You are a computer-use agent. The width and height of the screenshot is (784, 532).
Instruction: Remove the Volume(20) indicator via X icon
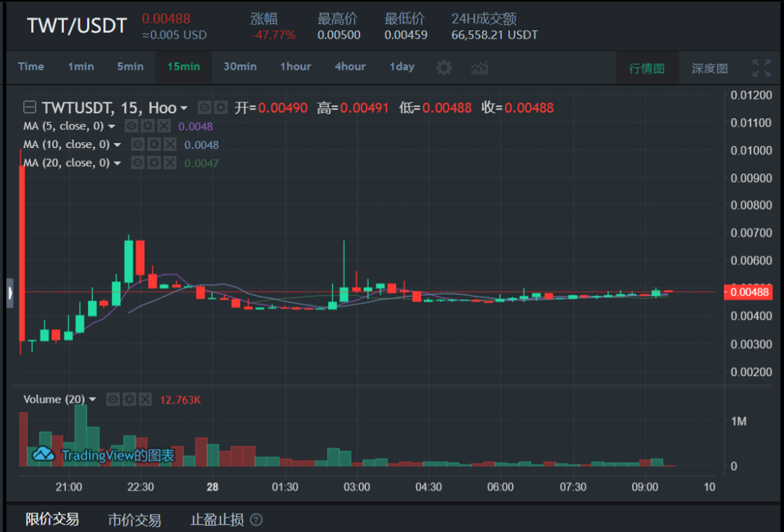click(x=145, y=398)
